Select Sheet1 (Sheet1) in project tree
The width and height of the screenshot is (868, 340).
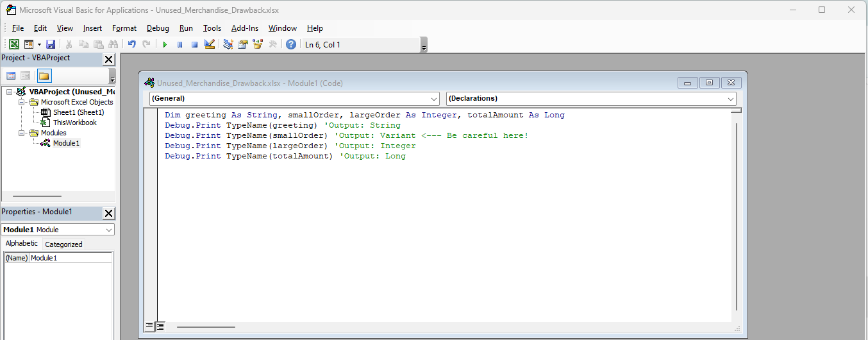78,112
